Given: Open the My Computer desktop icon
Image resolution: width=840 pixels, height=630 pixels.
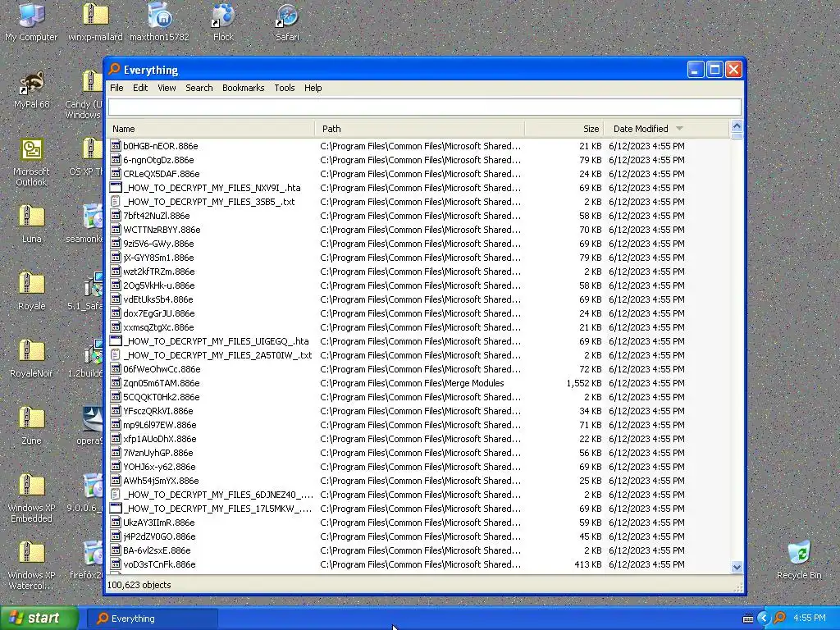Looking at the screenshot, I should 31,15.
